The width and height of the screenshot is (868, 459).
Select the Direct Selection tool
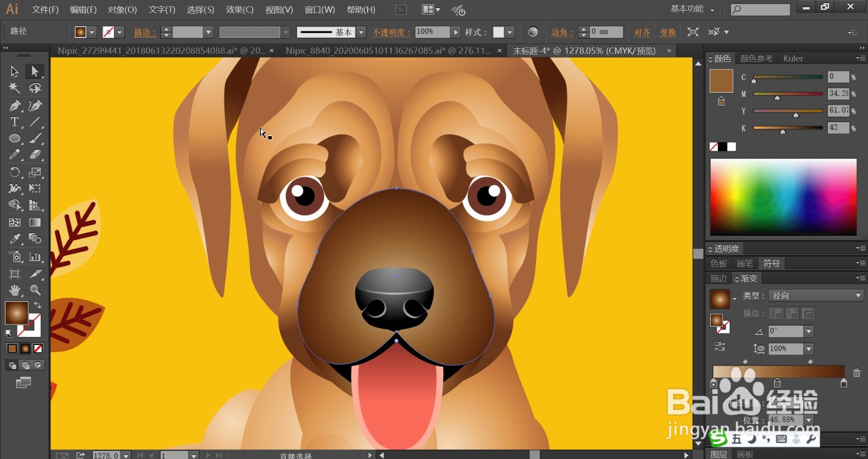35,71
